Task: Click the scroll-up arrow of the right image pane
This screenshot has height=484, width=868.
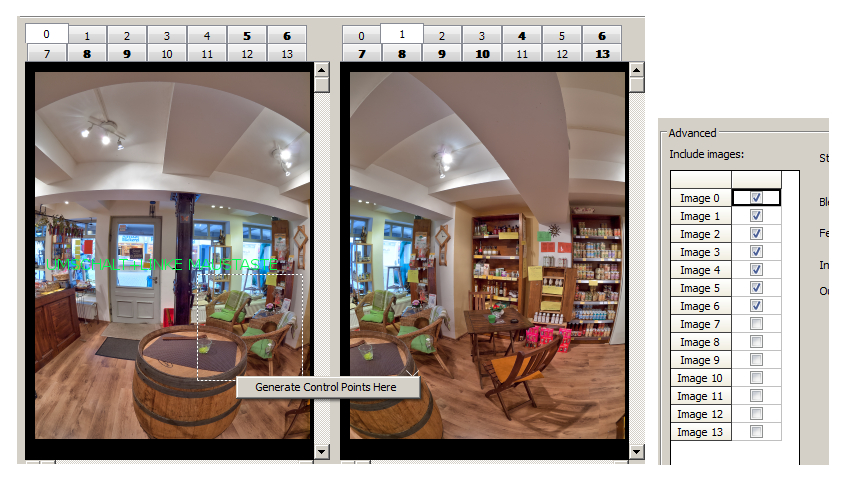Action: (x=636, y=70)
